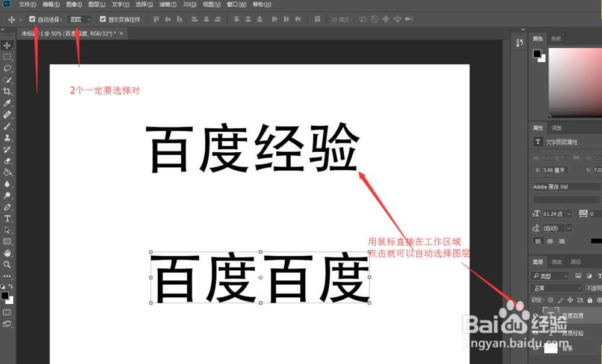The width and height of the screenshot is (602, 364).
Task: Click the small default colors icon in toolbox
Action: (2, 286)
